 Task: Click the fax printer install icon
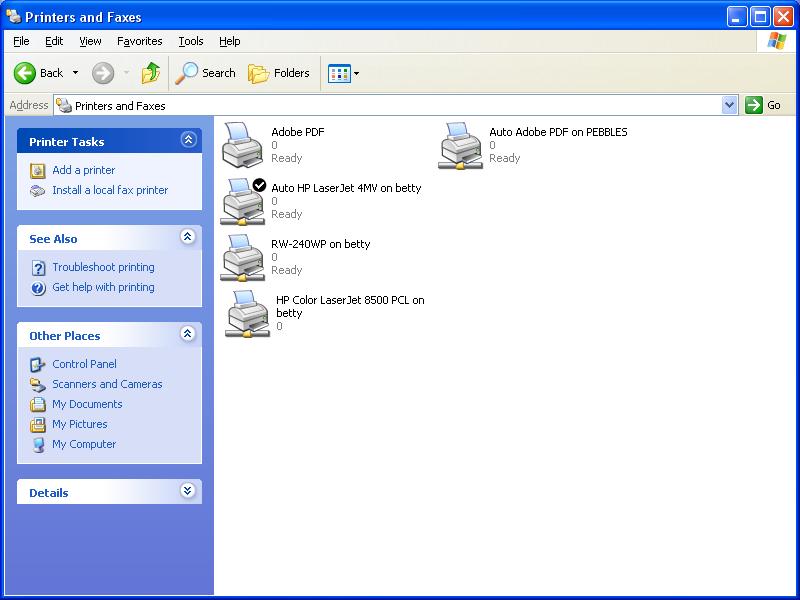coord(38,191)
